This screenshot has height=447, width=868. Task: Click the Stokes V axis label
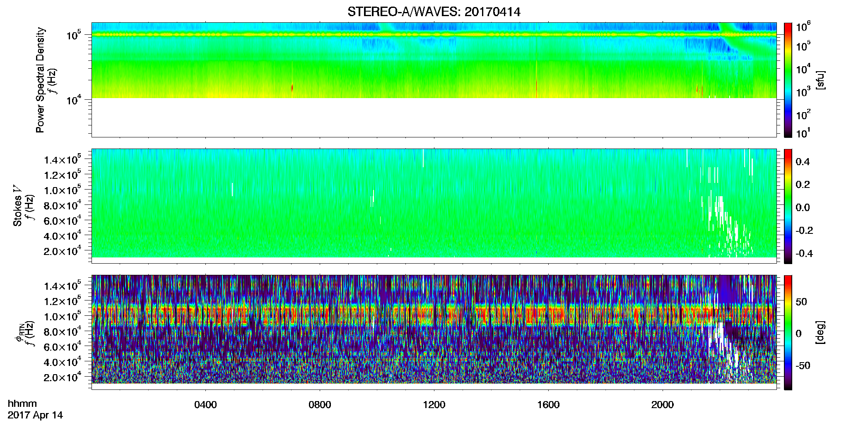point(18,206)
